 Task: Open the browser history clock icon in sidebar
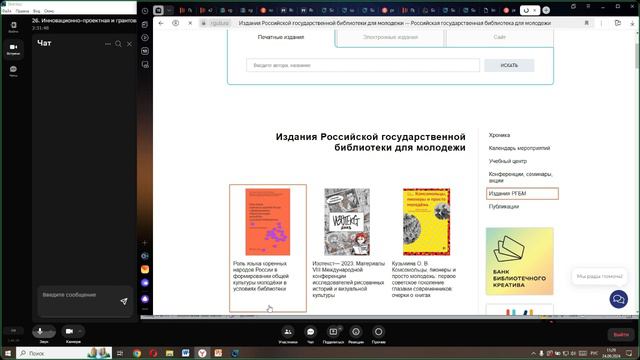[x=145, y=11]
